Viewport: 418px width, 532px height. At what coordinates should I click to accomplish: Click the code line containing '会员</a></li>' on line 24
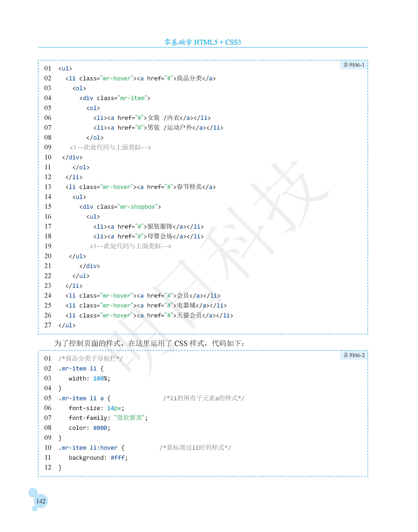[x=143, y=295]
